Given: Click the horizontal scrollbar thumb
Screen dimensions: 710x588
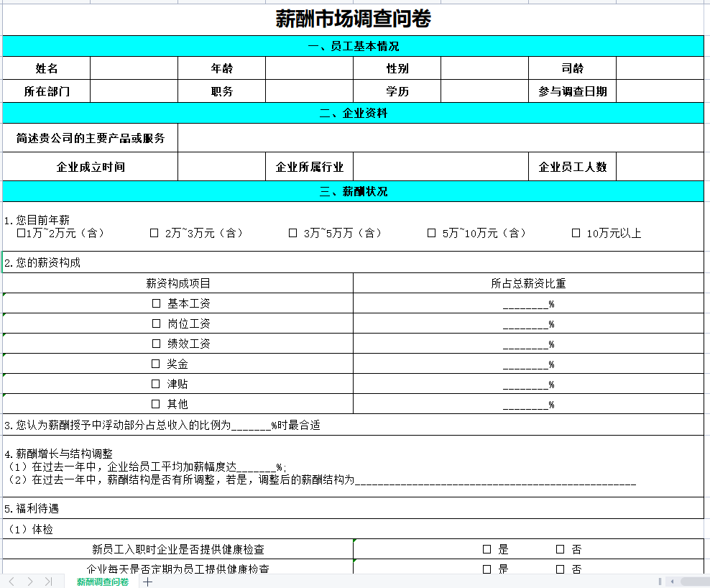Looking at the screenshot, I should click(x=695, y=582).
